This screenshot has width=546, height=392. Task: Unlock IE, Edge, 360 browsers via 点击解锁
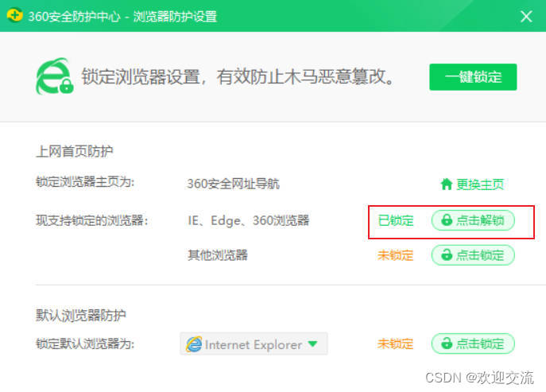473,220
